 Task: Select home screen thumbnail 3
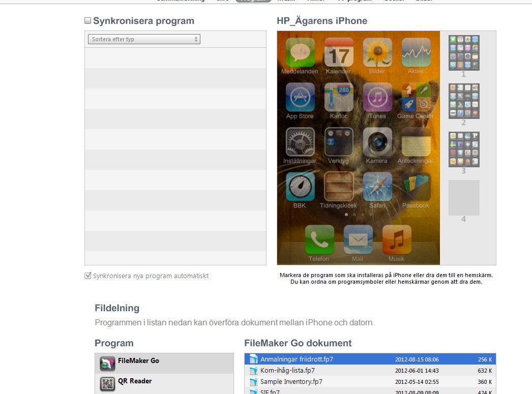(x=464, y=149)
